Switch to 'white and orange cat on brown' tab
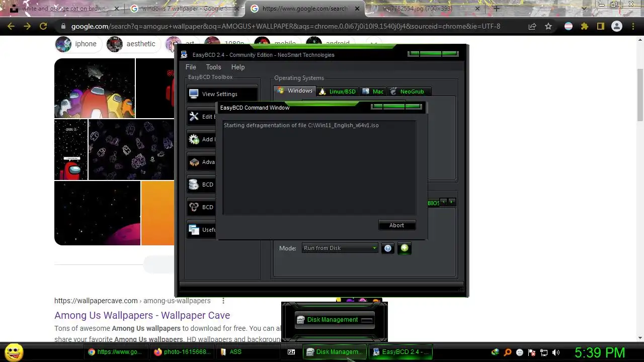Viewport: 644px width, 362px height. click(x=64, y=9)
